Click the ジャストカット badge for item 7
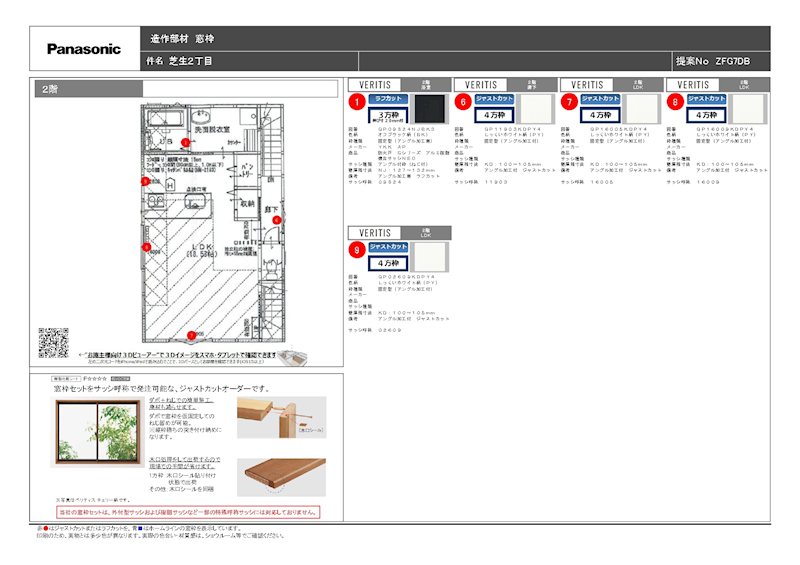Viewport: 800px width, 565px height. (601, 99)
